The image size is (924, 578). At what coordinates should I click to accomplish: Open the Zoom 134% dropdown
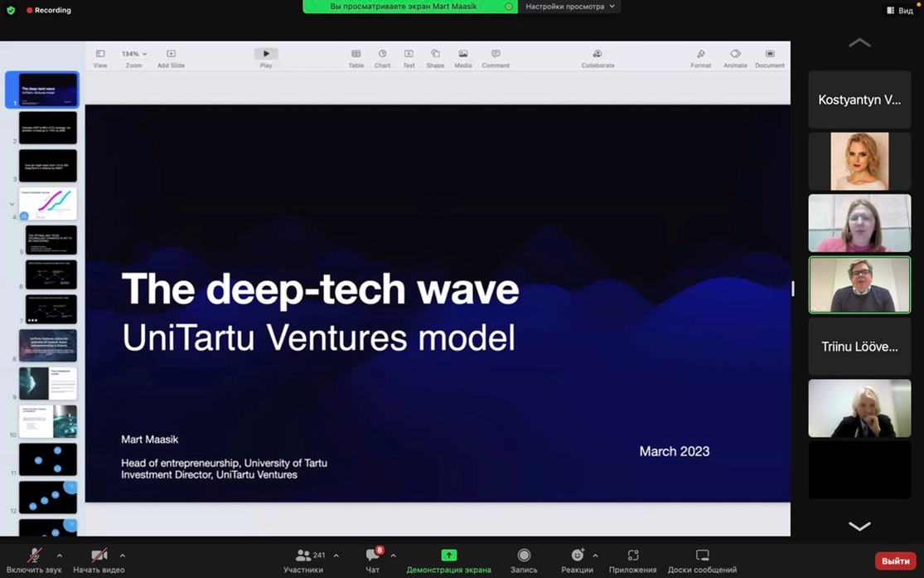[133, 54]
